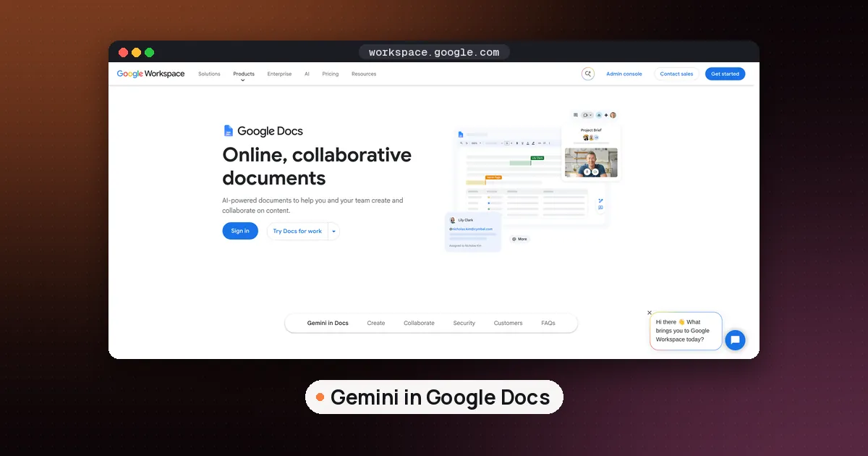Jump to the FAQs section tab
Image resolution: width=868 pixels, height=456 pixels.
tap(548, 323)
